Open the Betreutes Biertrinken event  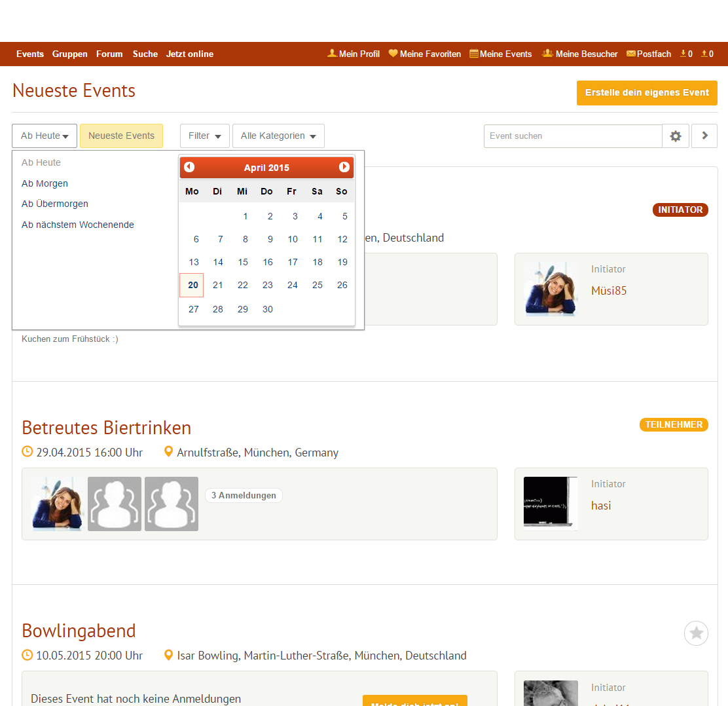click(x=107, y=428)
